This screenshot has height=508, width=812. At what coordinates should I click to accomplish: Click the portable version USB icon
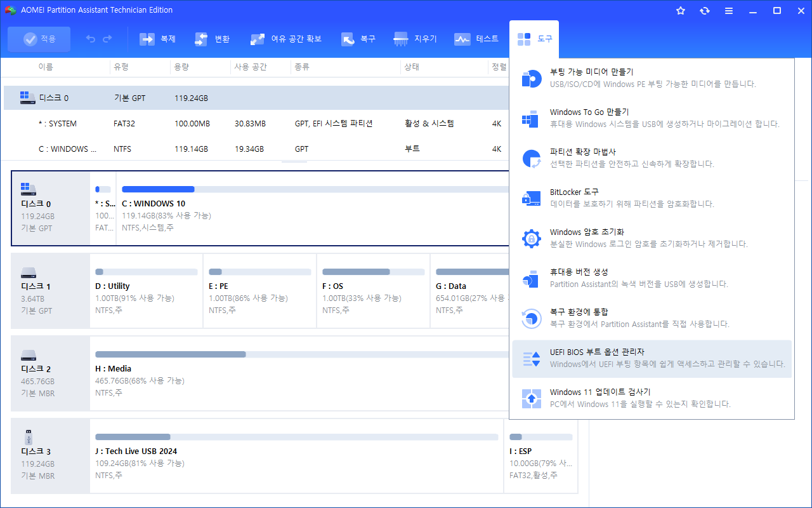pyautogui.click(x=531, y=278)
